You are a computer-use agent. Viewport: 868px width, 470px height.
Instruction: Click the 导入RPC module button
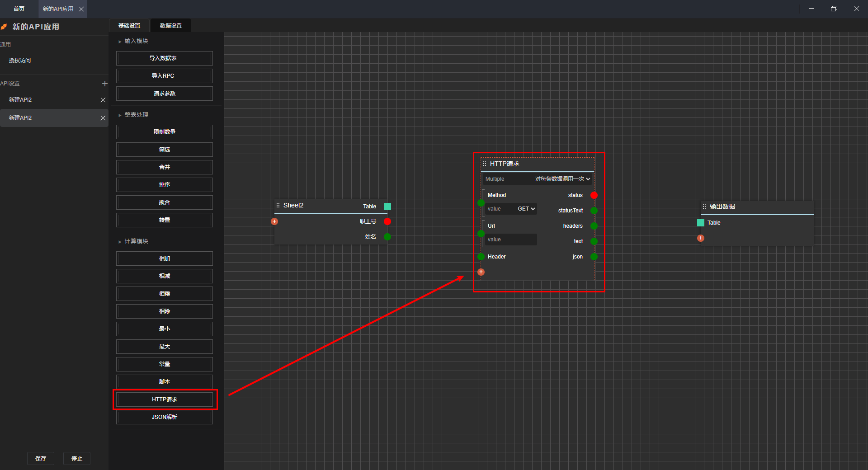(x=165, y=76)
